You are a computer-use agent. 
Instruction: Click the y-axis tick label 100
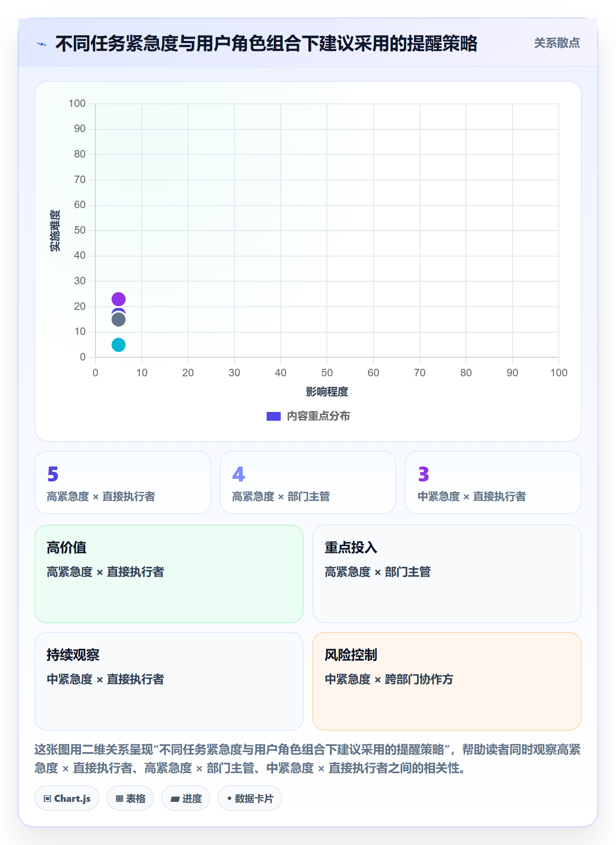coord(77,103)
